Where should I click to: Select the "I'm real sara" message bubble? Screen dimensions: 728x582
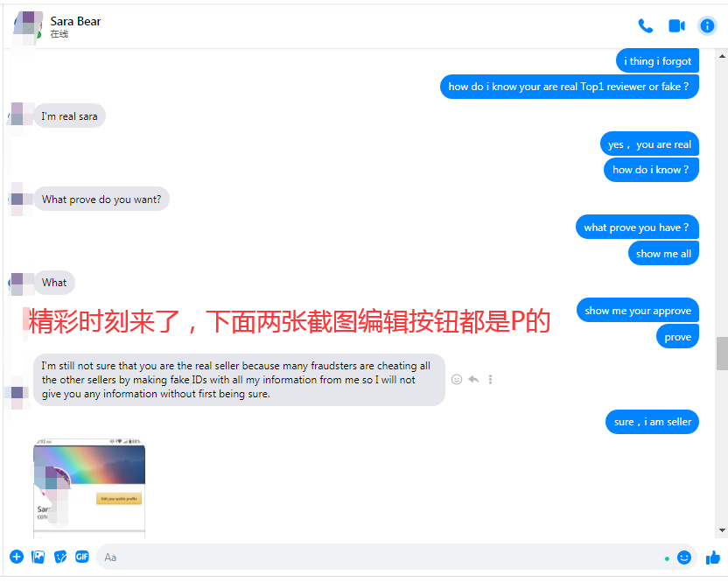[70, 116]
